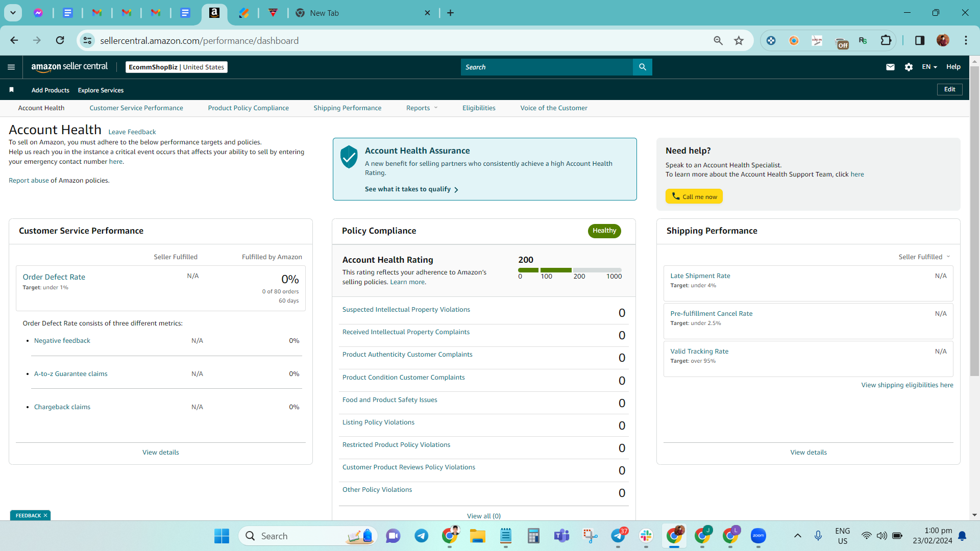Expand the Reports dropdown menu
Image resolution: width=980 pixels, height=551 pixels.
(422, 108)
